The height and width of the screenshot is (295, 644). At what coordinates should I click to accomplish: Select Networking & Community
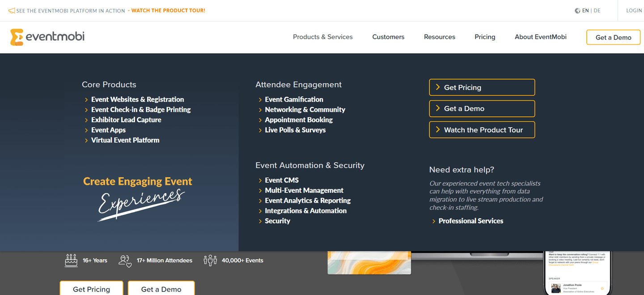point(305,110)
